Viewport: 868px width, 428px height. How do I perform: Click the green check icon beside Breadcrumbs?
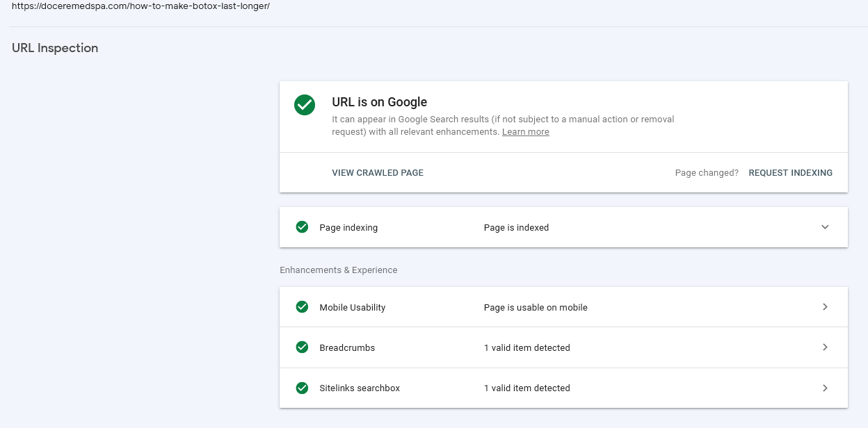pos(302,347)
